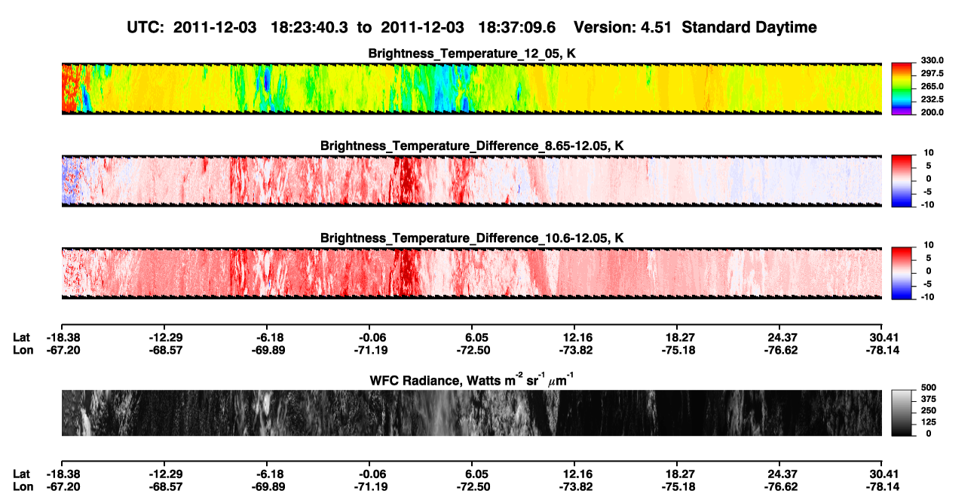Click the 8.65-12.05 temperature difference image strip
Image resolution: width=980 pixels, height=503 pixels.
pyautogui.click(x=471, y=180)
